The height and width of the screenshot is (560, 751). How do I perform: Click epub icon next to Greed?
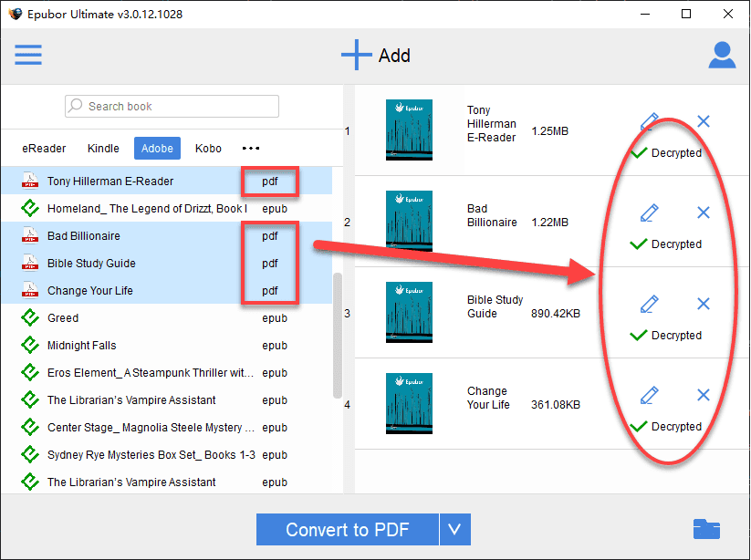coord(30,317)
